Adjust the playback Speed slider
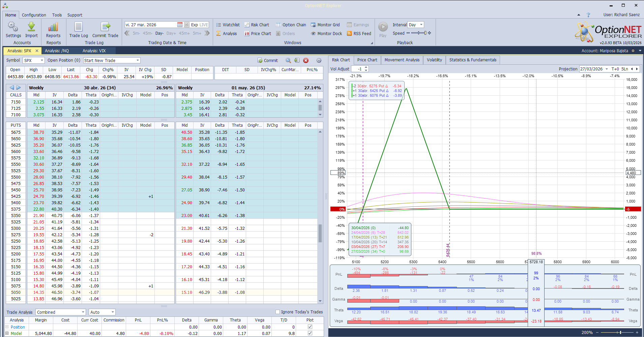 [418, 33]
